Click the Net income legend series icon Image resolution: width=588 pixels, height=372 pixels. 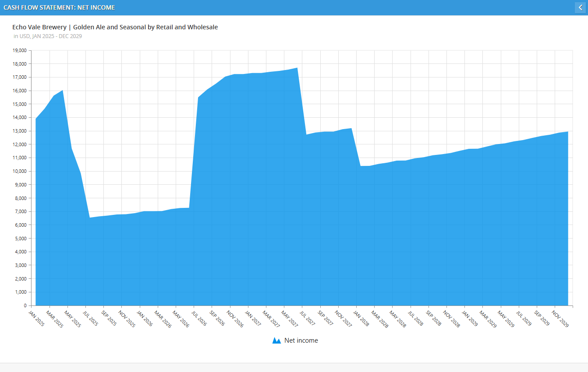click(276, 340)
